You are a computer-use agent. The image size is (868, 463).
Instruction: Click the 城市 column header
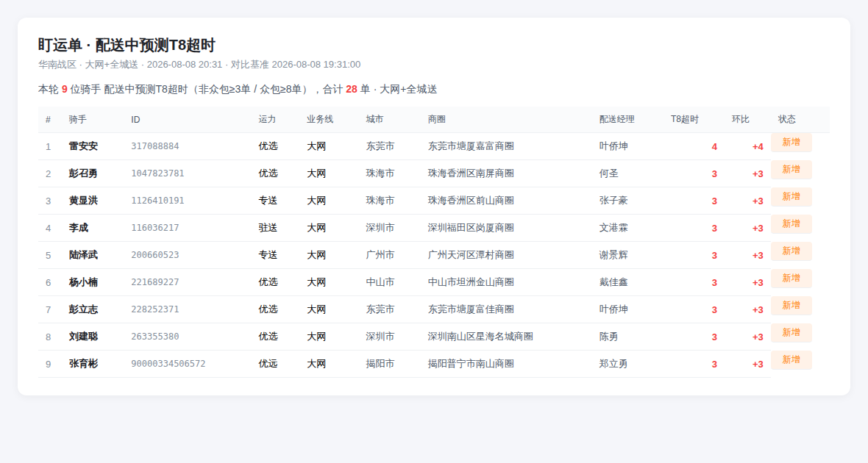374,120
